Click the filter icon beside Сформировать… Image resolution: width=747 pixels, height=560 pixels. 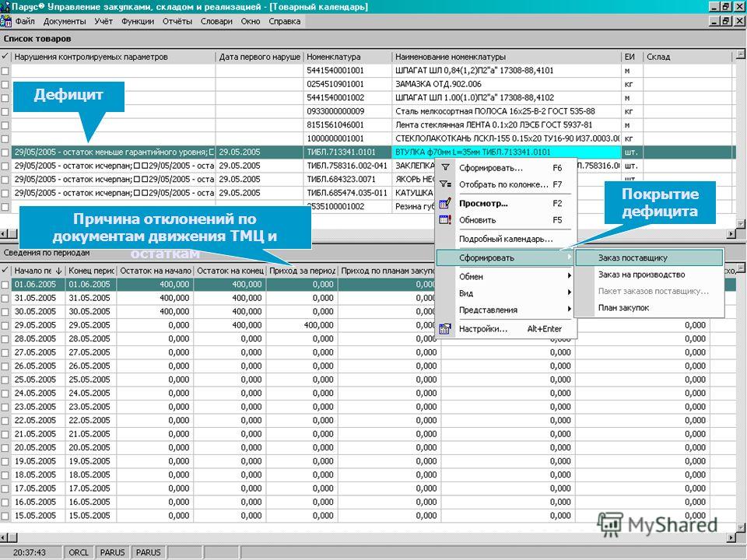tap(445, 167)
